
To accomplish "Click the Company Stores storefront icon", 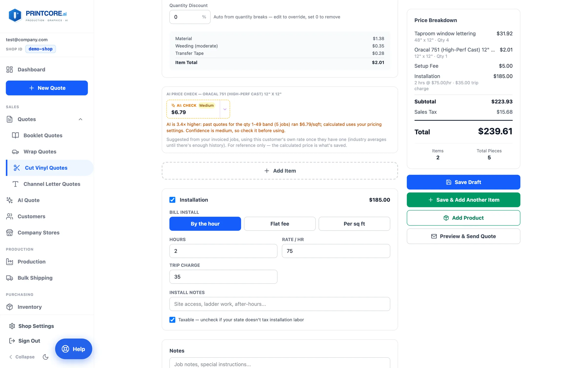I will [10, 233].
